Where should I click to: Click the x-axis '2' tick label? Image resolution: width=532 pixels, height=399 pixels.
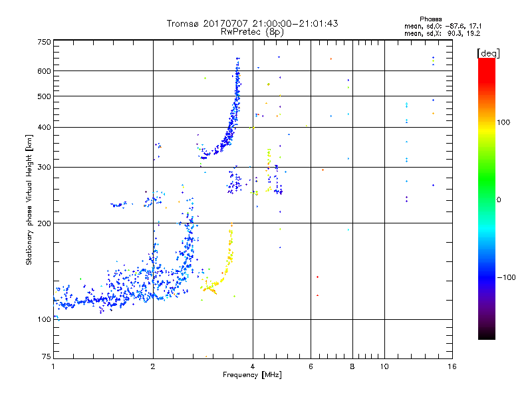coord(153,366)
